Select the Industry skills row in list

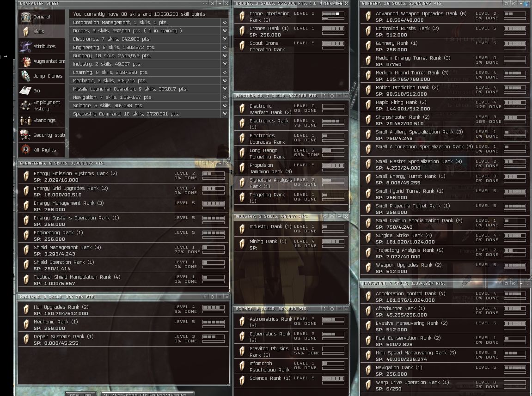click(x=145, y=64)
